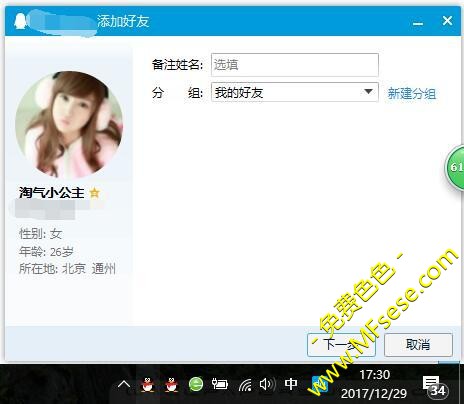Click the 淘气小公主 profile avatar

[69, 124]
